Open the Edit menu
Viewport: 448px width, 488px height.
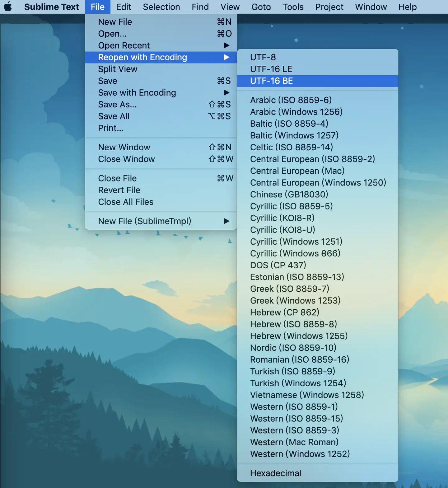[124, 7]
